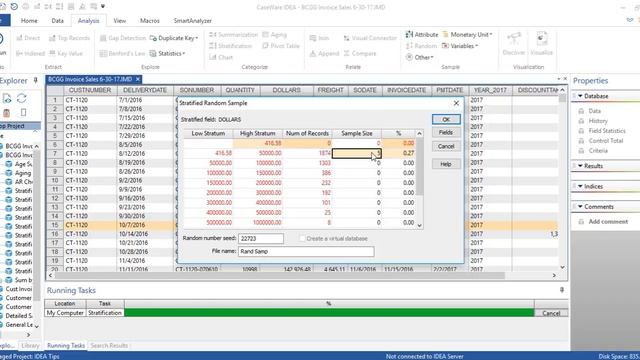640x360 pixels.
Task: Open the Variables sampling dropdown
Action: pyautogui.click(x=460, y=46)
